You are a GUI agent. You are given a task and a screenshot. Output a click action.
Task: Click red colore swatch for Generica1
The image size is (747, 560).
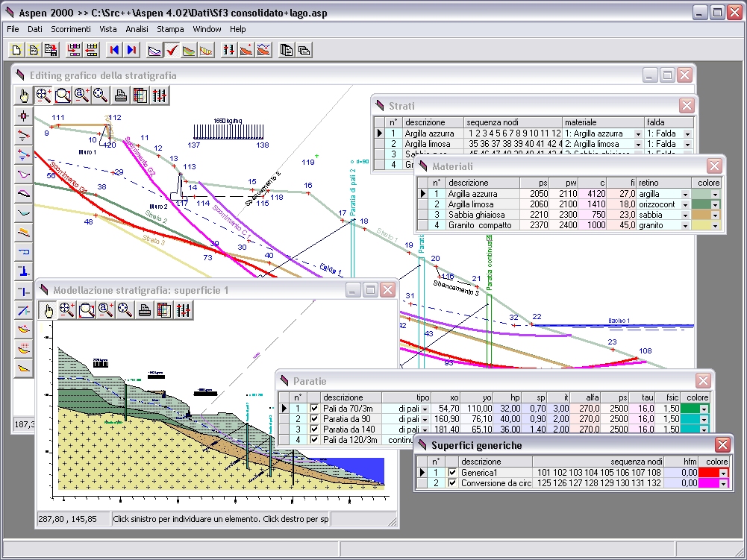tap(709, 473)
